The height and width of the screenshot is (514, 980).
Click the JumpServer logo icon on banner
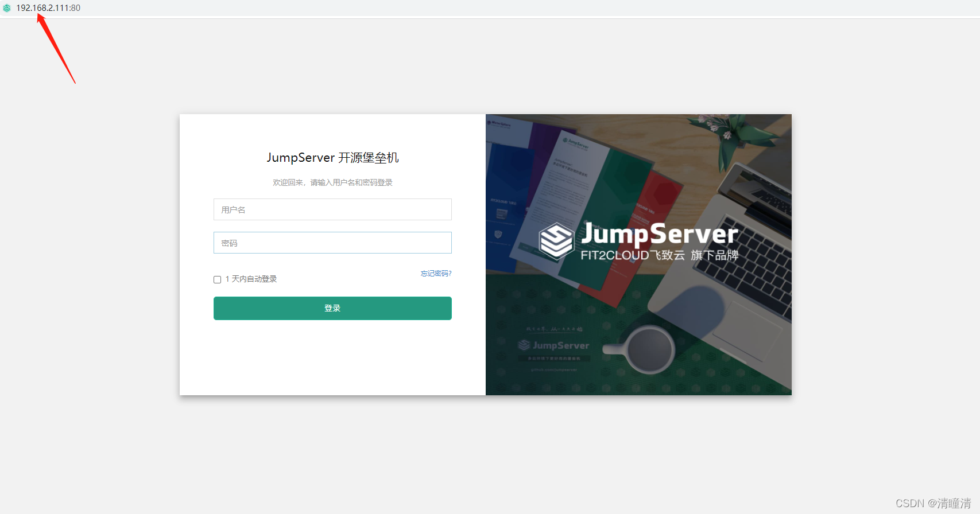(556, 242)
